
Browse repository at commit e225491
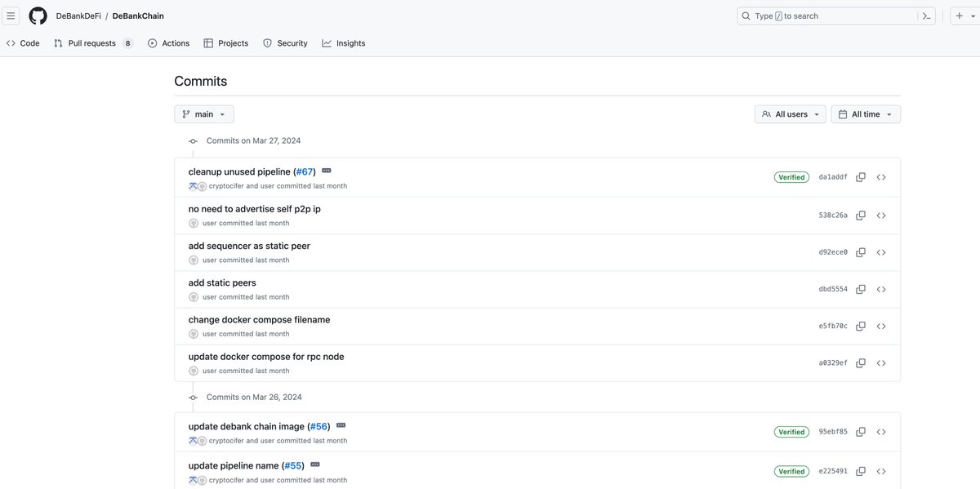[x=881, y=471]
